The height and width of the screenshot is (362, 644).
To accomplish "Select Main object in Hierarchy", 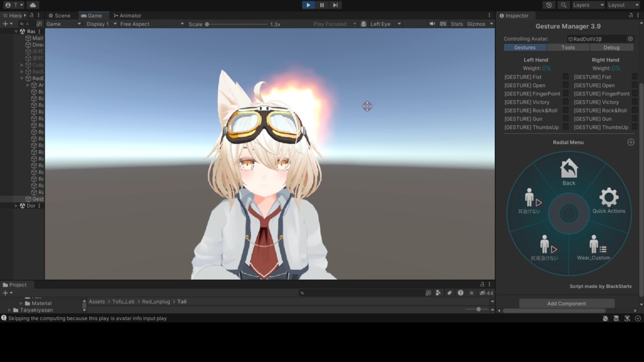I will (34, 38).
